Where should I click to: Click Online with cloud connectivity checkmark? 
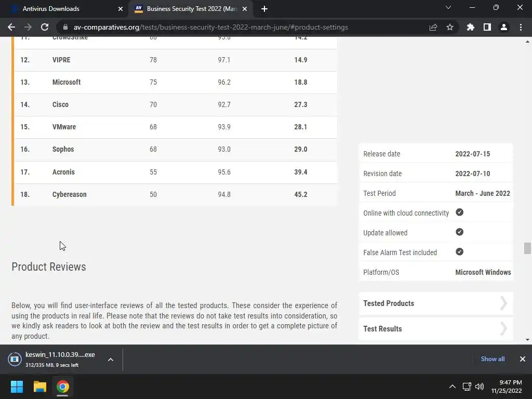pyautogui.click(x=459, y=212)
